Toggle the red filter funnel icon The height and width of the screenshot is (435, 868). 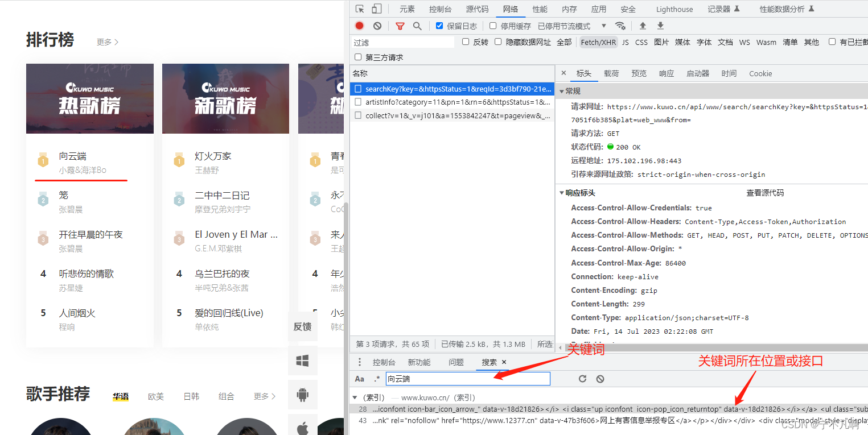tap(400, 26)
